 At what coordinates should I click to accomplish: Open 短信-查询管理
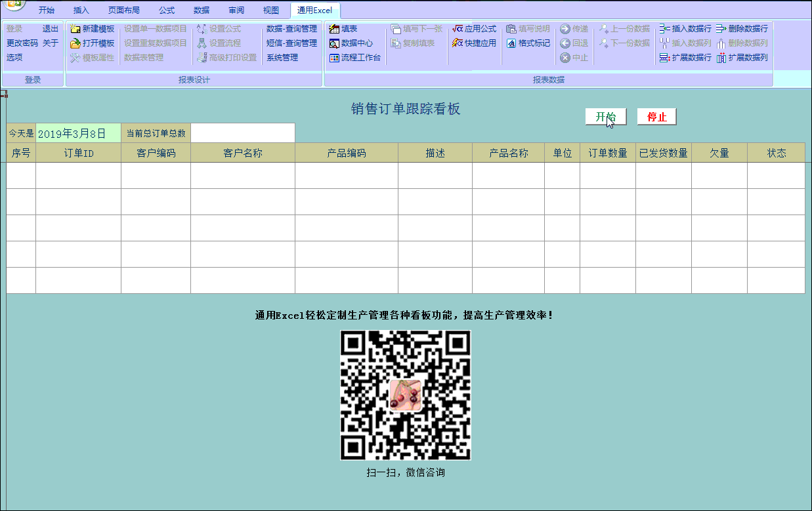pyautogui.click(x=291, y=43)
